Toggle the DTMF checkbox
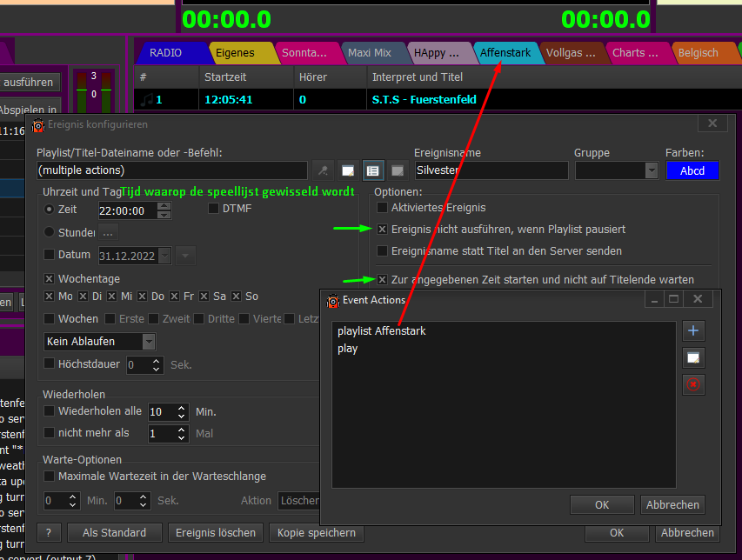The image size is (742, 560). [x=213, y=208]
